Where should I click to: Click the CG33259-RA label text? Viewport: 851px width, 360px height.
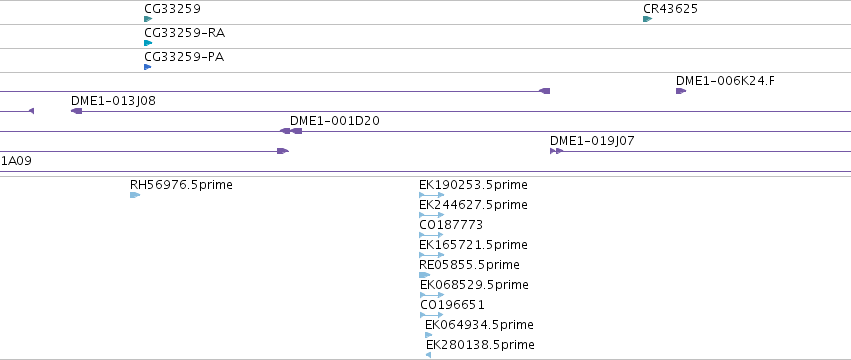185,33
